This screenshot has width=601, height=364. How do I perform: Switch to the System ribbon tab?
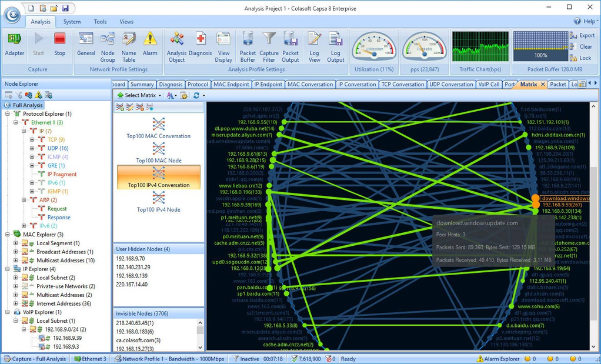click(72, 21)
